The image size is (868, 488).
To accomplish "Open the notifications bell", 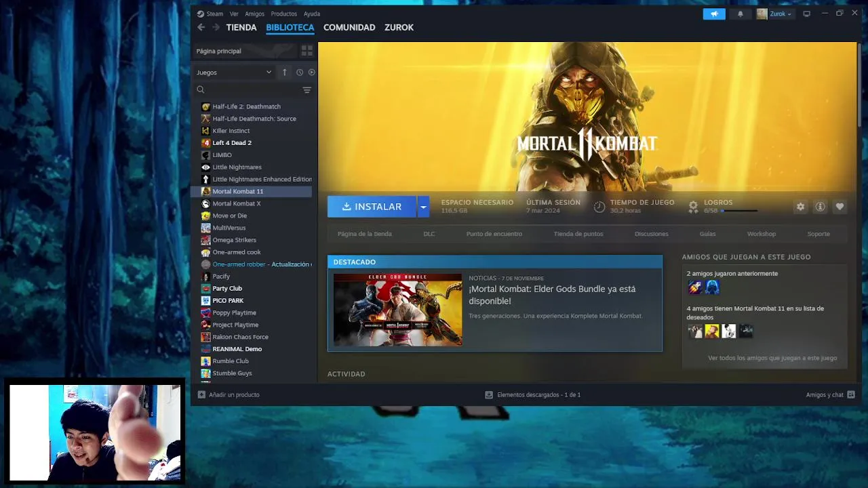I will click(x=741, y=14).
